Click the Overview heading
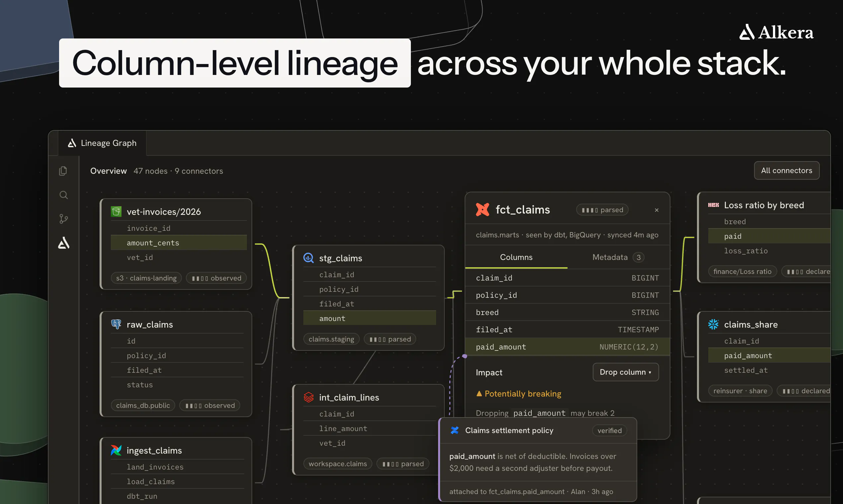 (109, 171)
